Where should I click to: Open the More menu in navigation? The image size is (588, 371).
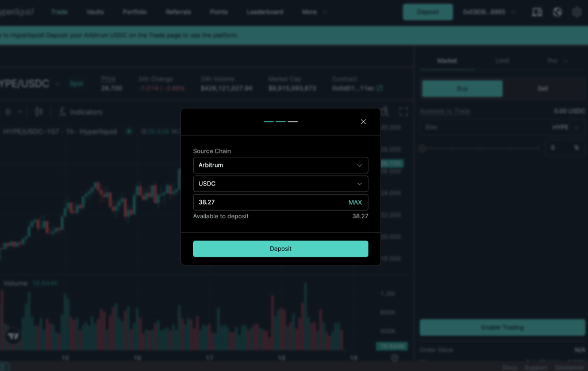(314, 12)
